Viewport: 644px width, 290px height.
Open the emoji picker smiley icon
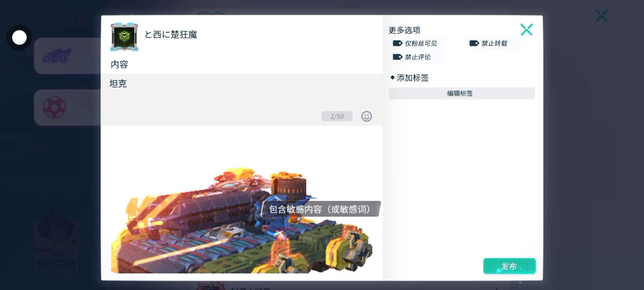tap(367, 116)
